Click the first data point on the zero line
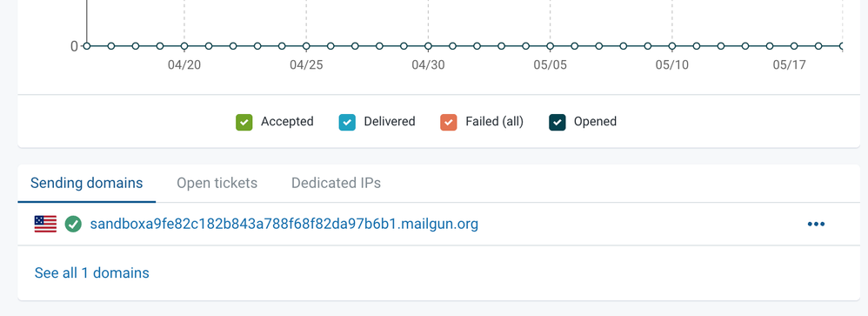 point(86,46)
